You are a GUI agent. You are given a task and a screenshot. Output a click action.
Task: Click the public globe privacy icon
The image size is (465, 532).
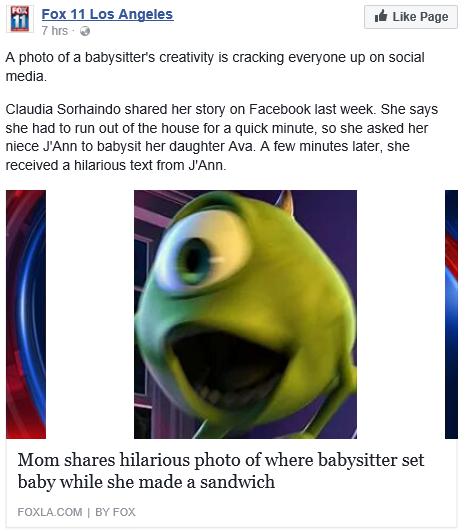85,31
